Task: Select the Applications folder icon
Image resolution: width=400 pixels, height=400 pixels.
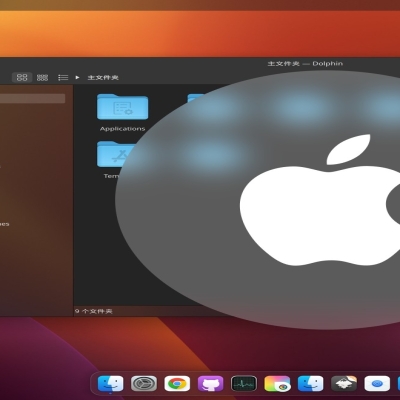Action: point(123,107)
